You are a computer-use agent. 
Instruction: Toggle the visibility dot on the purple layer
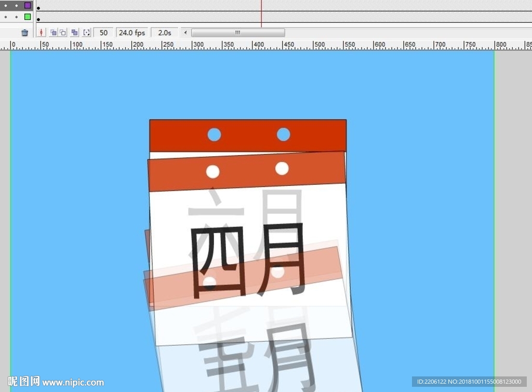coord(6,5)
